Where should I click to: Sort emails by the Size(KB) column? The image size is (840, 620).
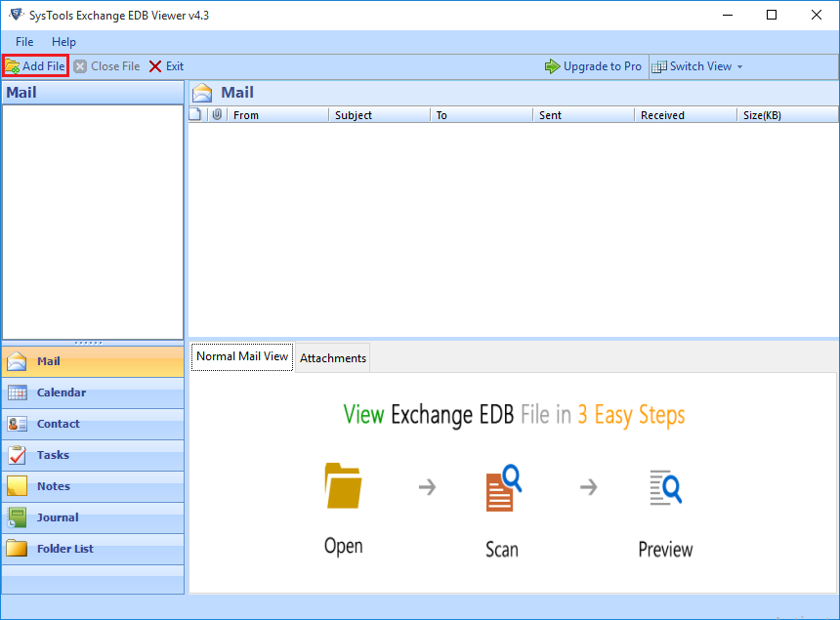click(x=787, y=115)
